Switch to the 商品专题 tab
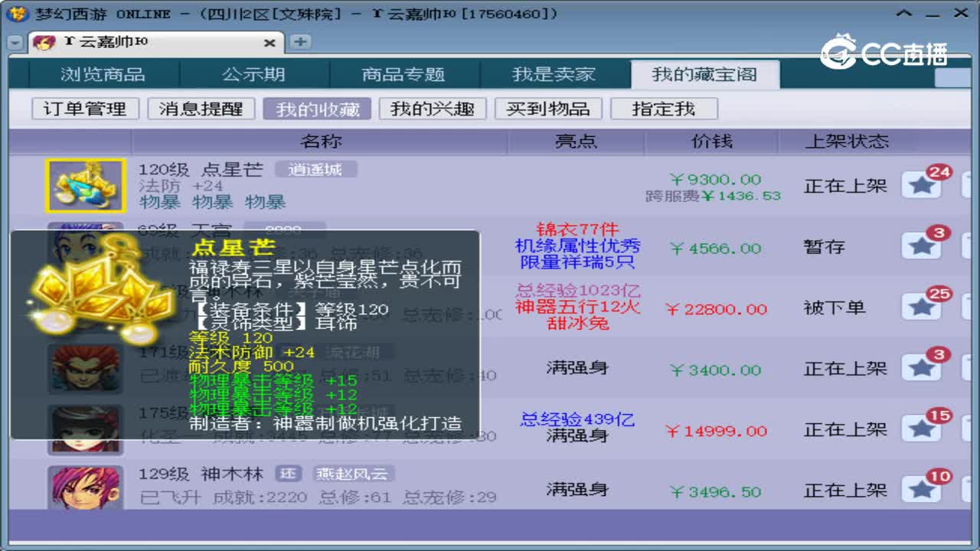 [403, 74]
